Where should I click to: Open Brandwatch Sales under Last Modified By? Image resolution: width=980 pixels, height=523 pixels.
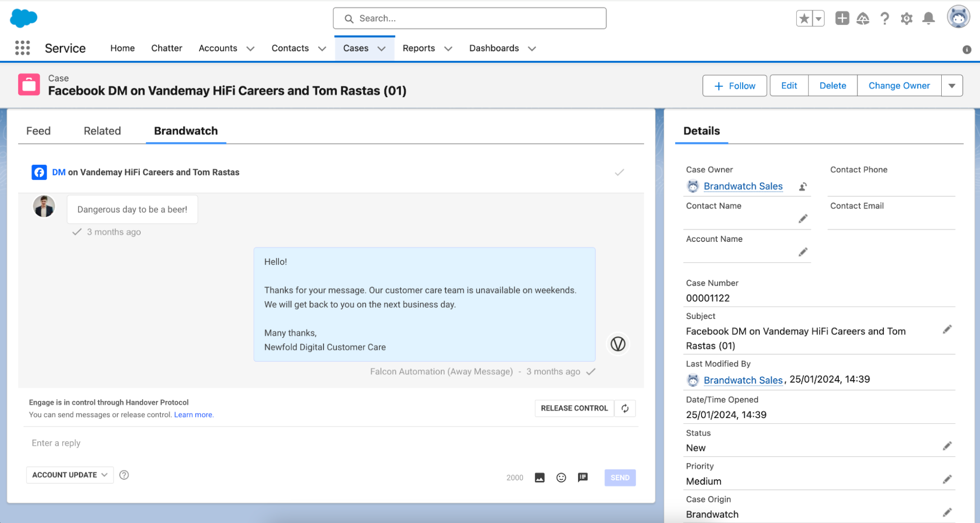(x=743, y=380)
